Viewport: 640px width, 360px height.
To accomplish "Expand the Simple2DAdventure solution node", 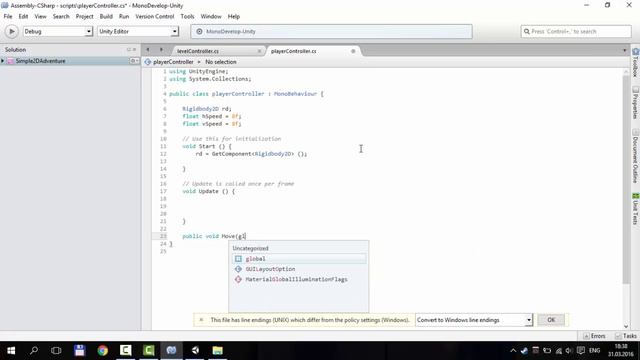I will [x=3, y=61].
